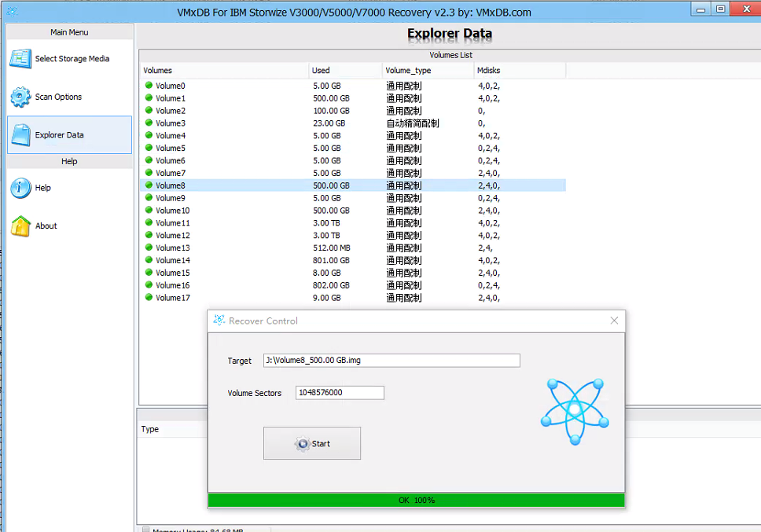Select Volume11 used size 3.00 TB

click(326, 223)
